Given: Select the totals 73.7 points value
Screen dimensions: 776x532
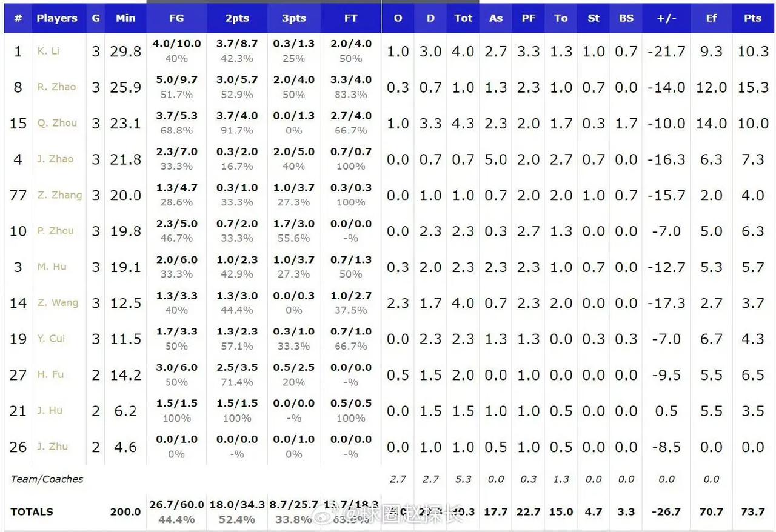Looking at the screenshot, I should pos(753,512).
